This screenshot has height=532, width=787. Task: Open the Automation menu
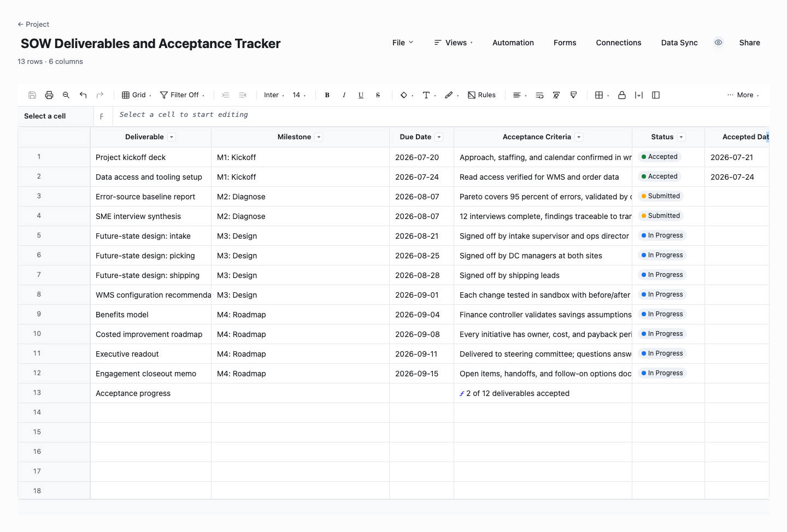pos(513,43)
